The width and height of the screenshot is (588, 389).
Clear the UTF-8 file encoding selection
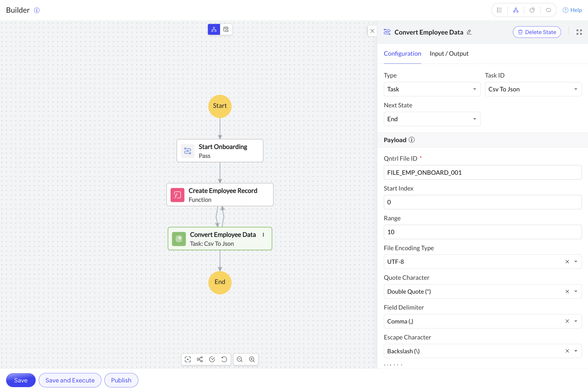click(x=567, y=261)
